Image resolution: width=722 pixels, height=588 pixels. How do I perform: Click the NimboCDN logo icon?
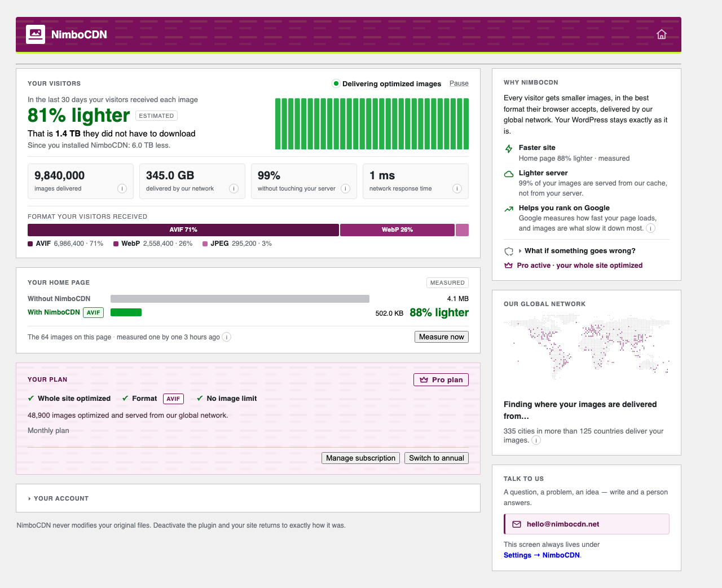click(36, 34)
